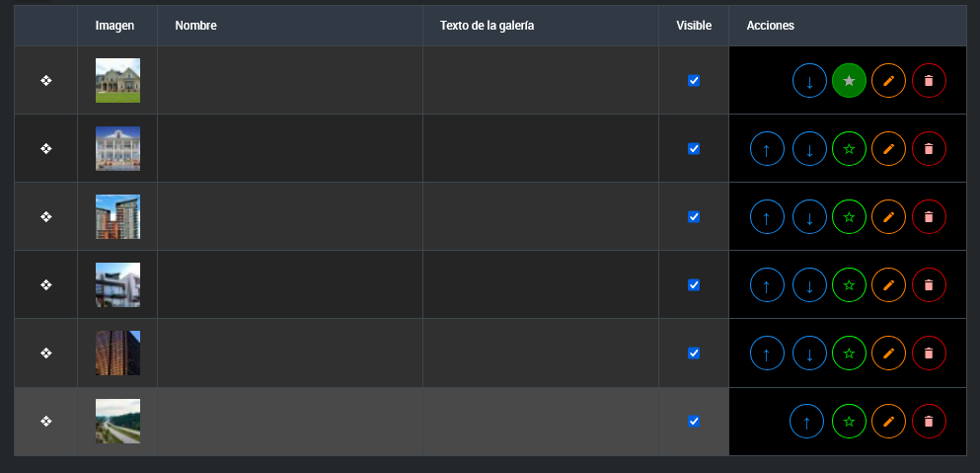
Task: Move the second row mansion image up
Action: pos(767,149)
